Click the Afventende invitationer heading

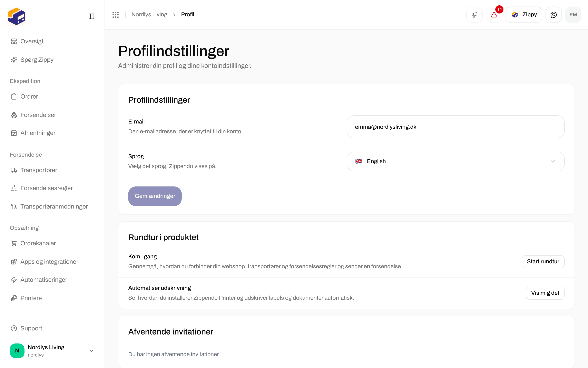(x=170, y=332)
